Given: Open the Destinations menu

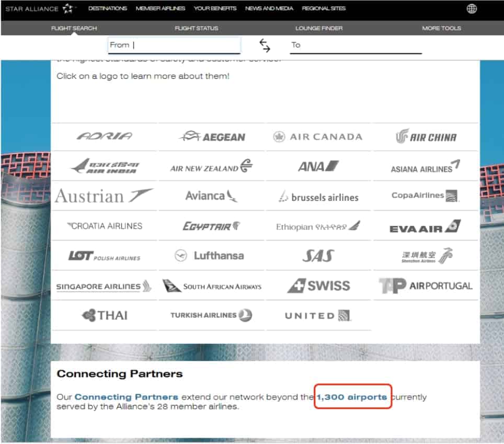Looking at the screenshot, I should (x=108, y=8).
